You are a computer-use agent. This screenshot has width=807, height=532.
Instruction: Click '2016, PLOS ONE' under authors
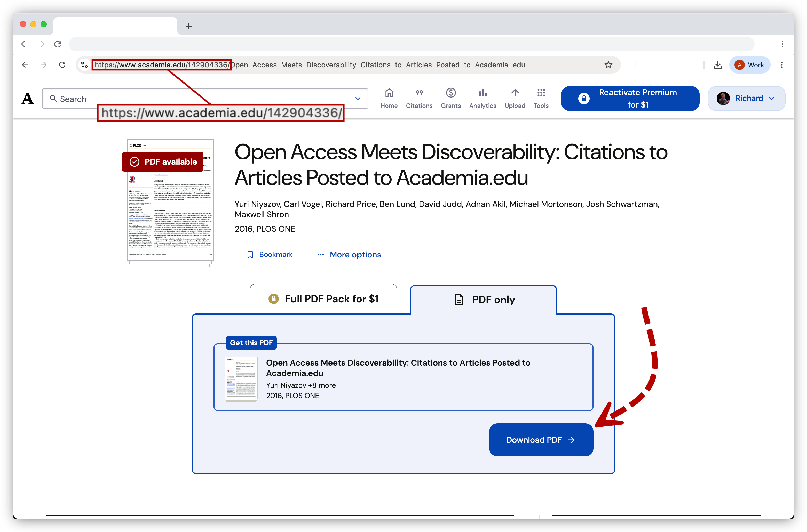coord(265,229)
